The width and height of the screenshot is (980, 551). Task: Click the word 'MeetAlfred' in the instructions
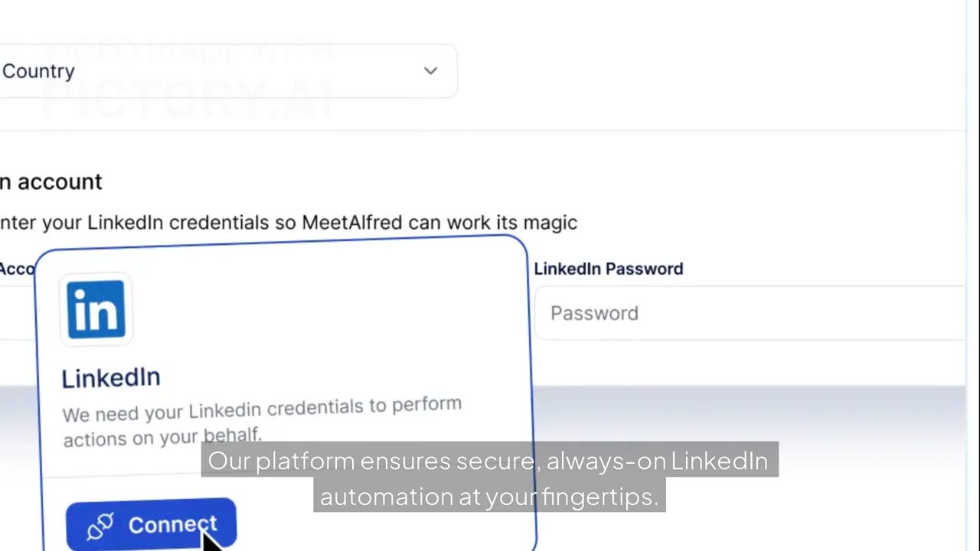[x=351, y=223]
